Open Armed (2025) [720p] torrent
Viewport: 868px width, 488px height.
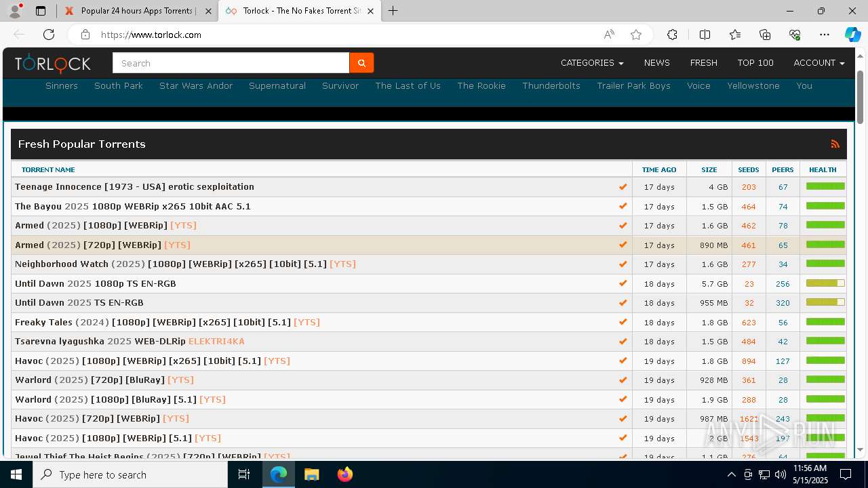pyautogui.click(x=103, y=245)
